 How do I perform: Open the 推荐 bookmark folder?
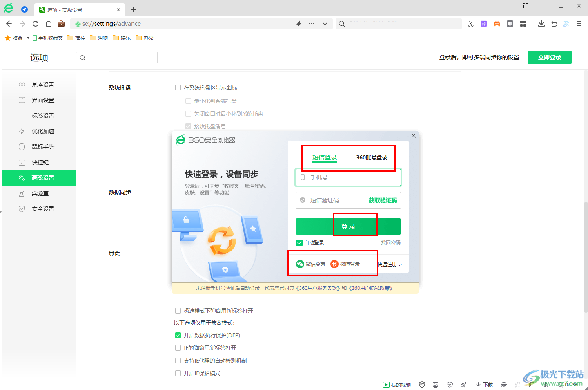[x=76, y=38]
